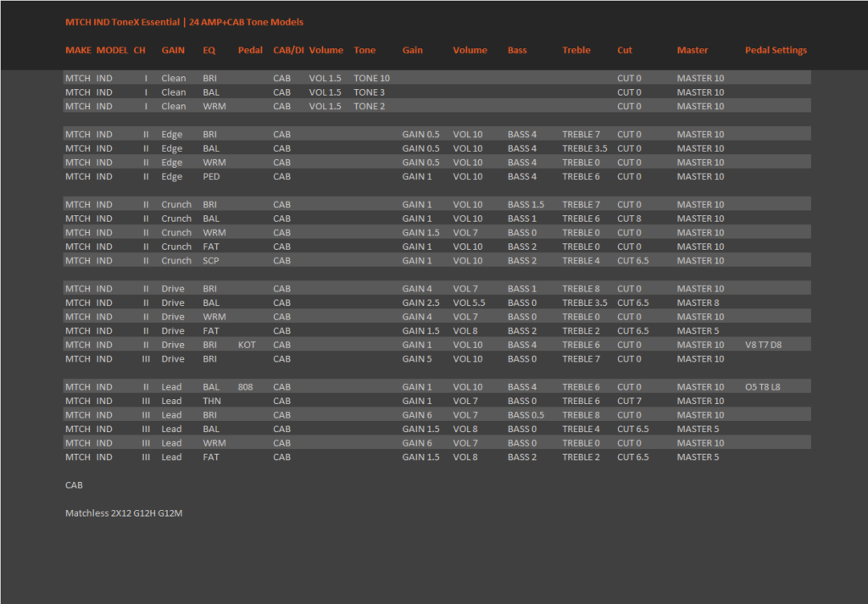Click the PED cell in the Edge row
Screen dimensions: 868x604
tap(211, 176)
